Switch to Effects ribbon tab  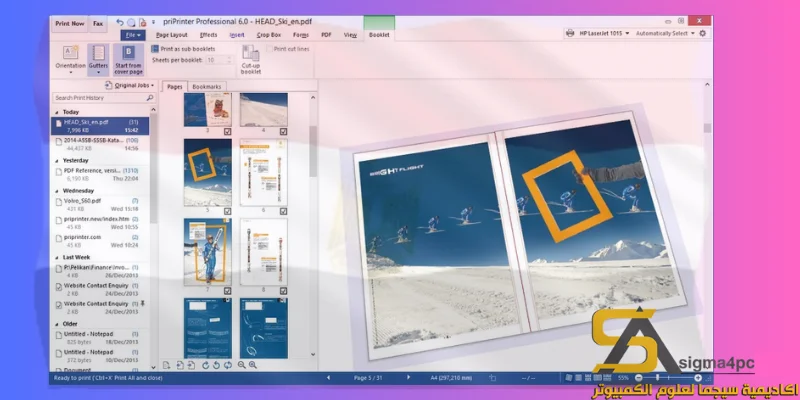point(209,35)
